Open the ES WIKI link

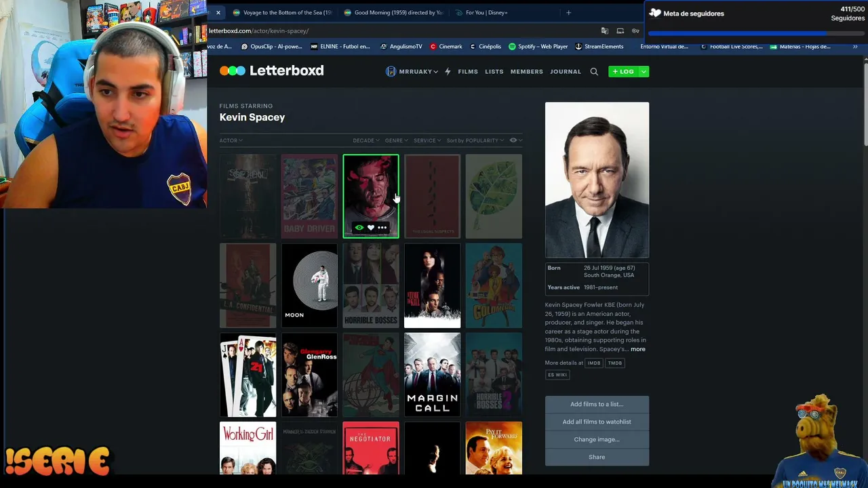(557, 375)
